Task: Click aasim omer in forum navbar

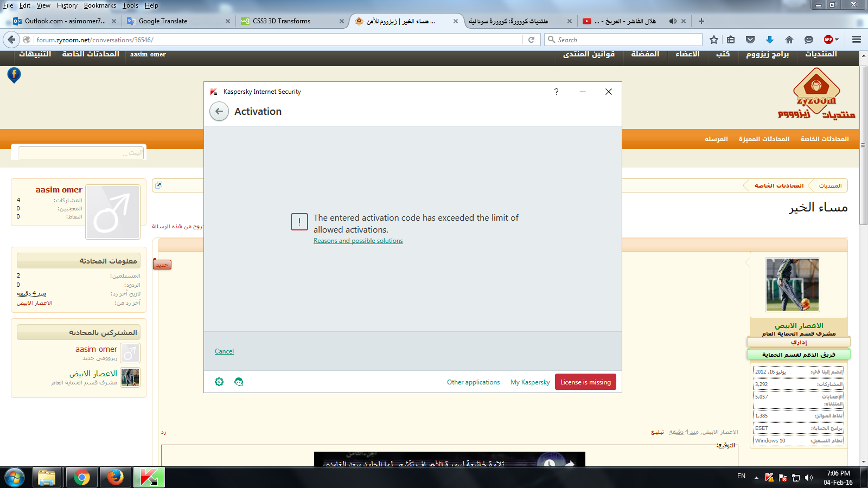Action: point(148,54)
